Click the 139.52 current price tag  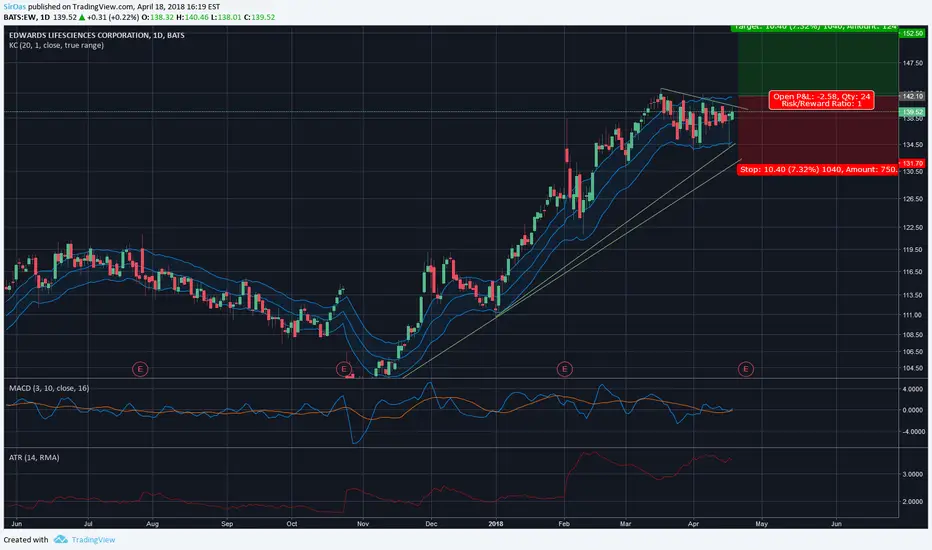pyautogui.click(x=912, y=112)
